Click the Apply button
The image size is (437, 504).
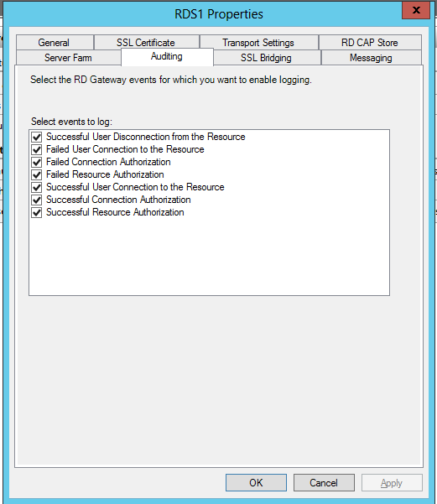(392, 482)
